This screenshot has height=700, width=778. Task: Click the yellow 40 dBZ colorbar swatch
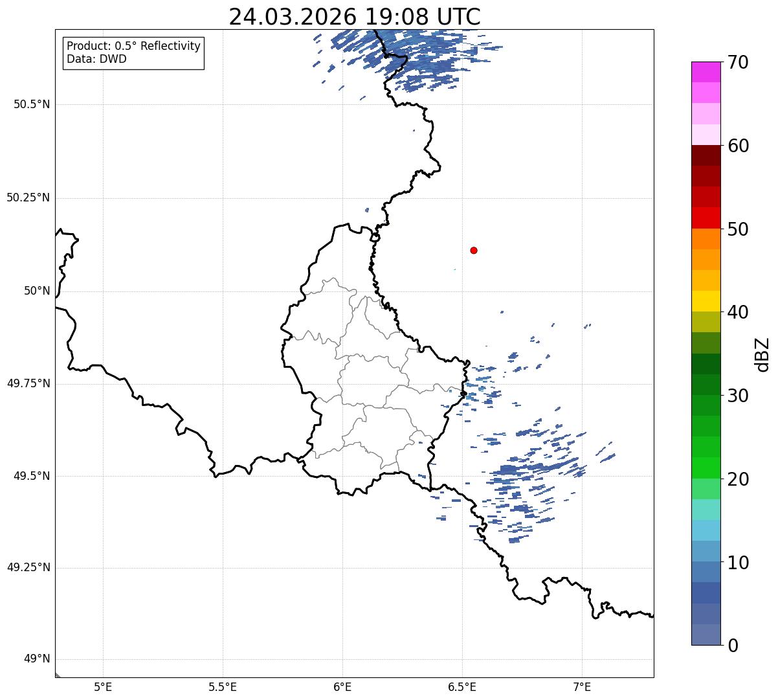pyautogui.click(x=706, y=301)
